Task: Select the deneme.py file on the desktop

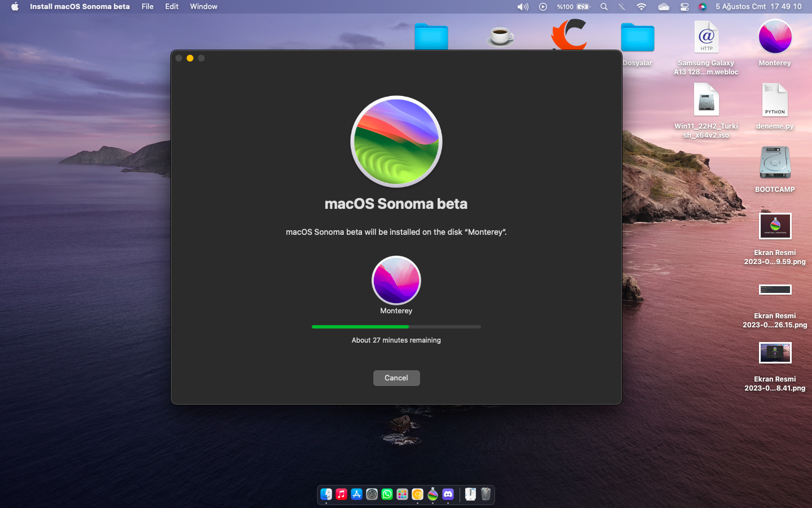Action: 775,100
